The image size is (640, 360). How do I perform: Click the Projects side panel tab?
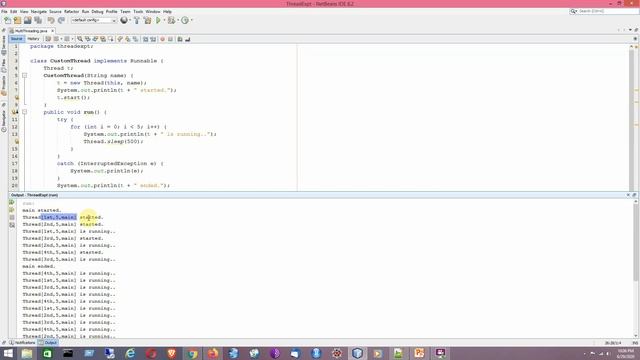(x=4, y=86)
